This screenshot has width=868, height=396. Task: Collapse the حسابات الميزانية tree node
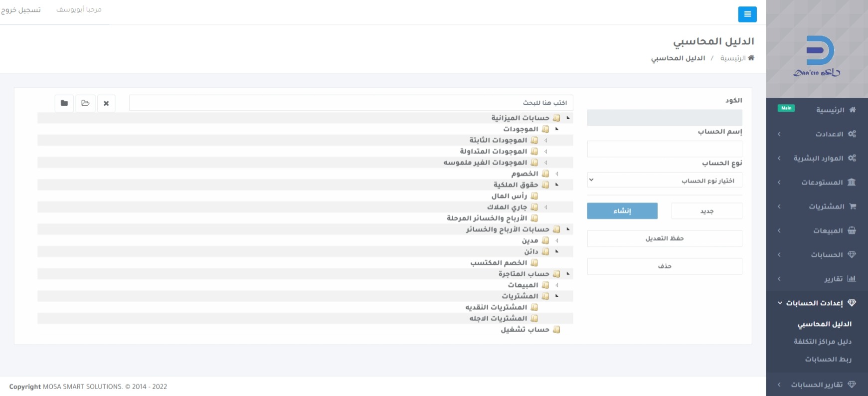[x=568, y=118]
